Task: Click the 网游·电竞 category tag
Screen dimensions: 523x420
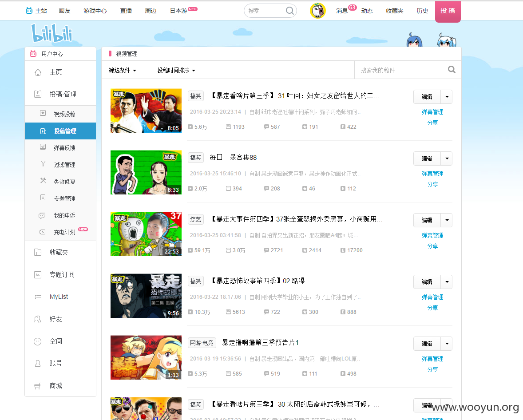Action: pos(202,343)
